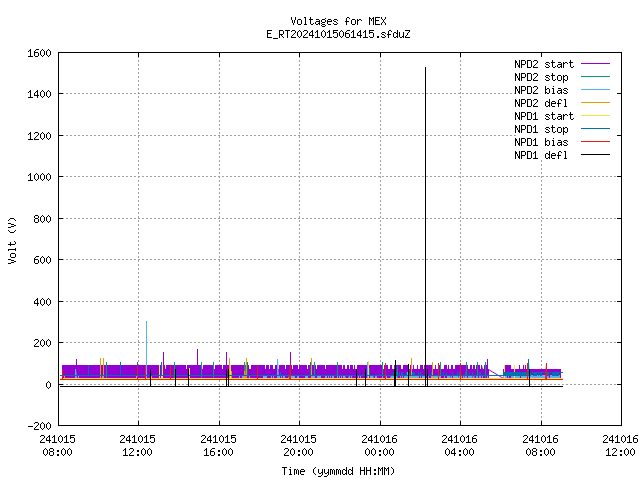Viewport: 640px width, 480px height.
Task: Click the 241015 08:00 x-axis tick label
Action: (58, 446)
